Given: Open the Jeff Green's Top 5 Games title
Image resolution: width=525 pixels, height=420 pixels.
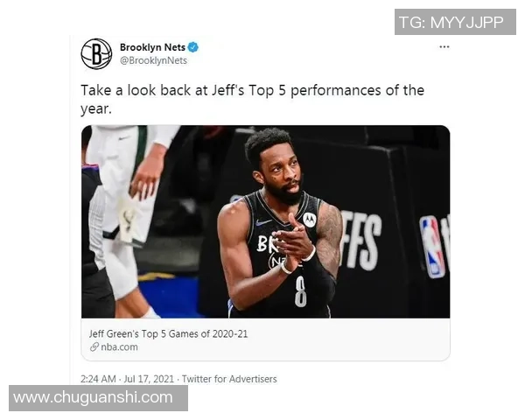Looking at the screenshot, I should point(168,333).
